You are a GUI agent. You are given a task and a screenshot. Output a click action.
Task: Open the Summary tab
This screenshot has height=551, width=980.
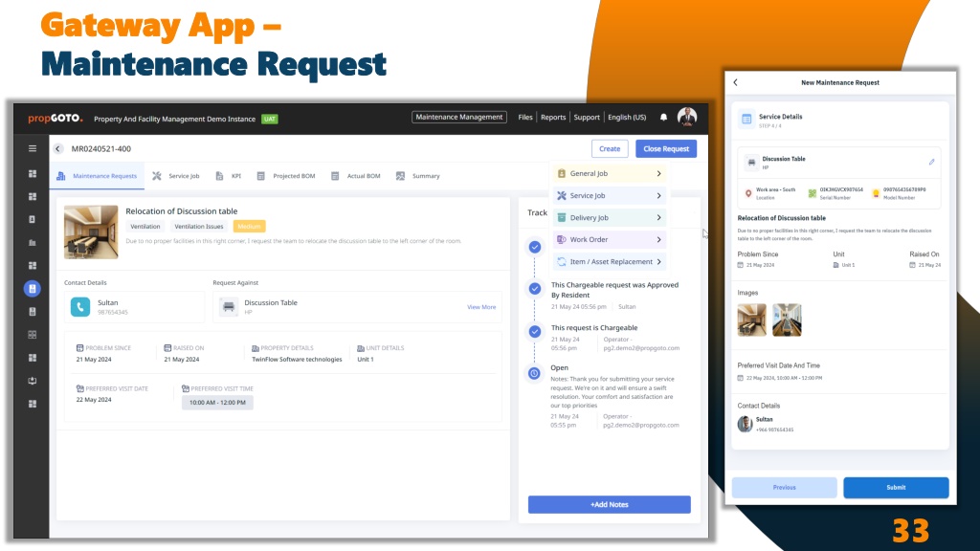pos(418,176)
